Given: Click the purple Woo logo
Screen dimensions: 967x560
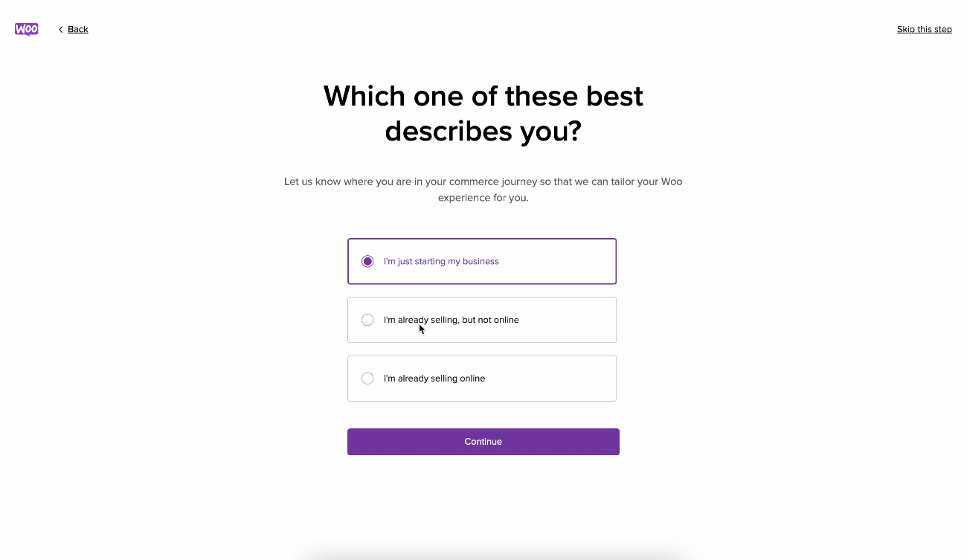Looking at the screenshot, I should click(26, 29).
